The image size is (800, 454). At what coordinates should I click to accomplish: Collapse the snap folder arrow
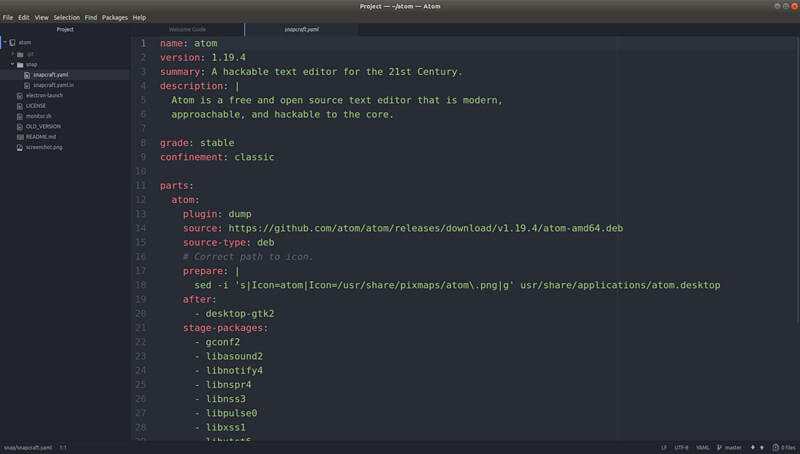[x=13, y=64]
